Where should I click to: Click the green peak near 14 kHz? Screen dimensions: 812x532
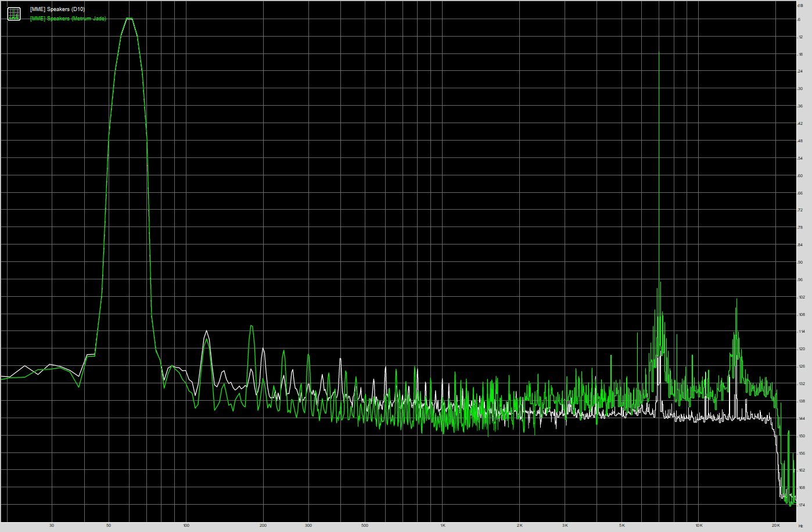[x=736, y=299]
